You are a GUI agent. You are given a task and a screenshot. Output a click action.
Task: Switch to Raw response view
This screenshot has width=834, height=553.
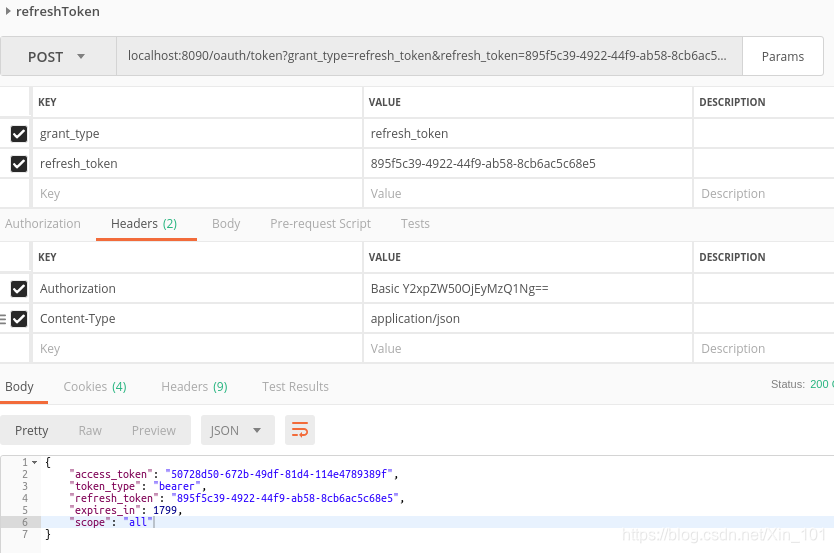[x=90, y=430]
